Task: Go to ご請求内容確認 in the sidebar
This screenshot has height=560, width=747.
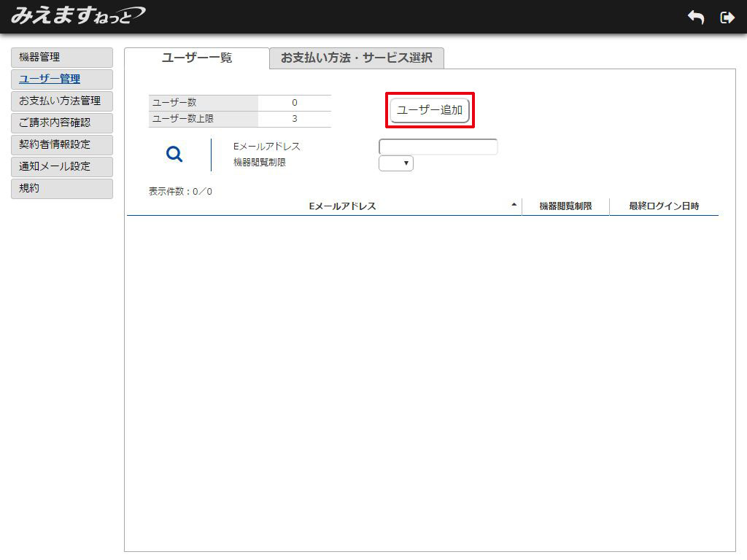Action: click(x=62, y=123)
